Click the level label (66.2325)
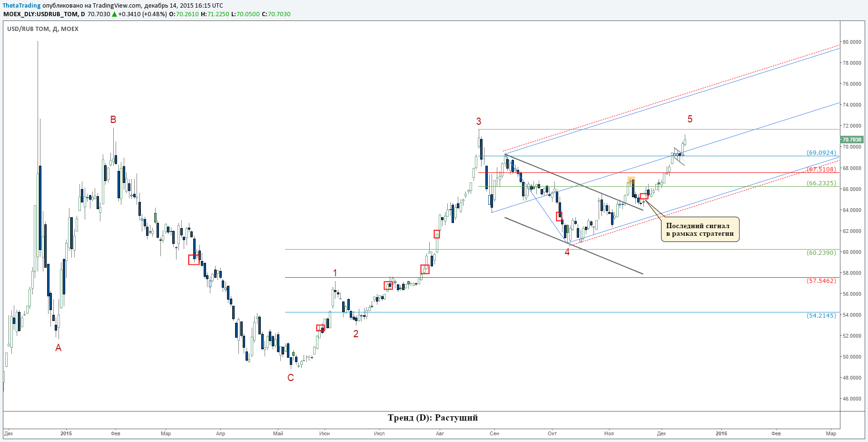Viewport: 868px width, 442px height. [x=821, y=183]
